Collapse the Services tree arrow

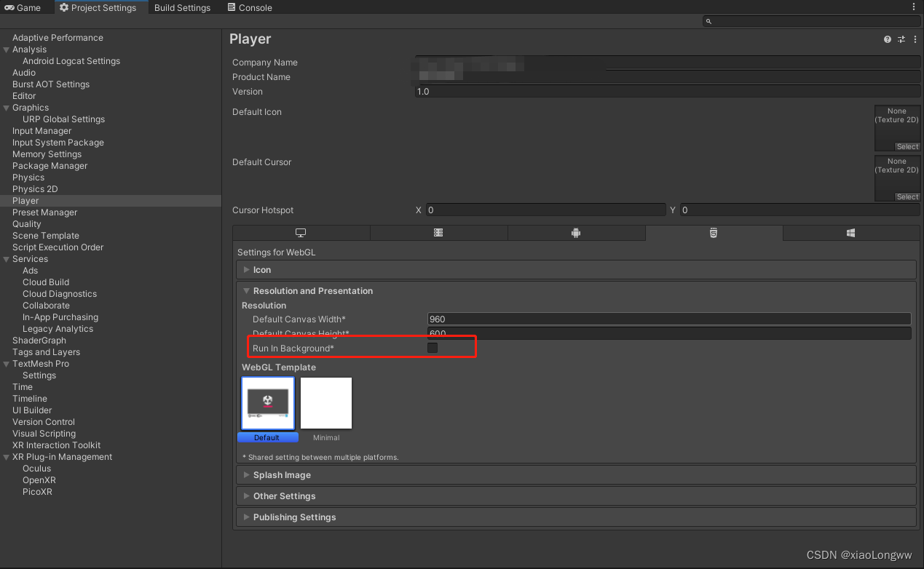7,259
